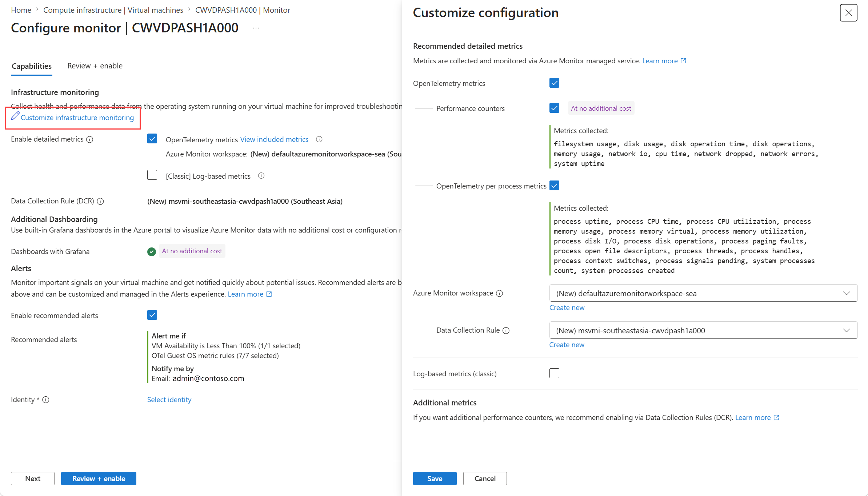
Task: Click info icon after View included metrics
Action: (x=319, y=139)
